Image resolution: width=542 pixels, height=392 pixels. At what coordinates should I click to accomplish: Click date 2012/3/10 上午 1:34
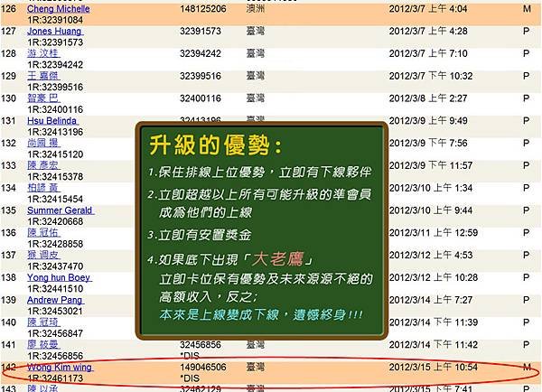(x=431, y=188)
